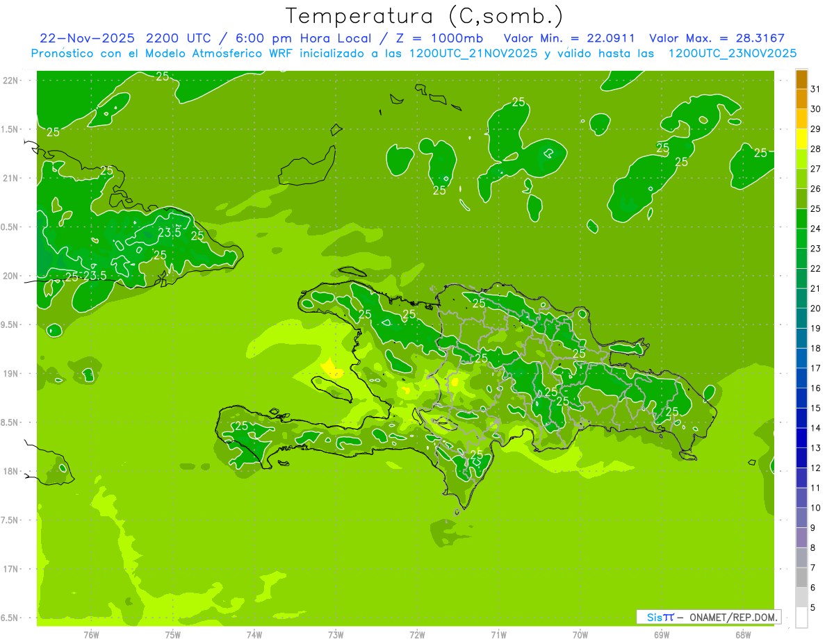Click '1200UTC_23NOV2025' valid-until time text
Image resolution: width=834 pixels, height=644 pixels.
click(732, 53)
